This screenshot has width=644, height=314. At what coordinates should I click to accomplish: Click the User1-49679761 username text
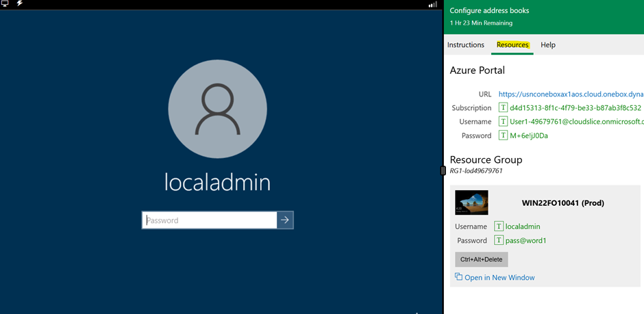pos(577,121)
